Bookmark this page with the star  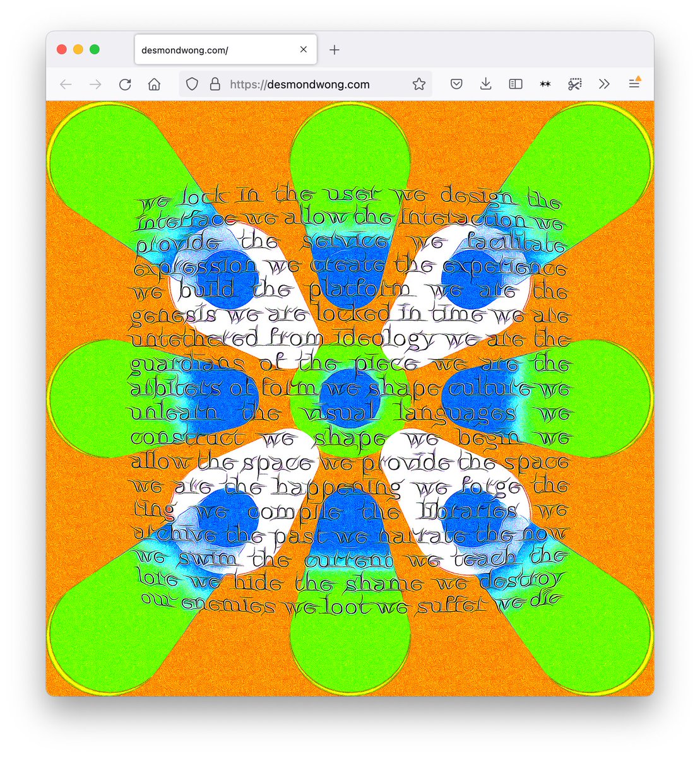coord(419,85)
